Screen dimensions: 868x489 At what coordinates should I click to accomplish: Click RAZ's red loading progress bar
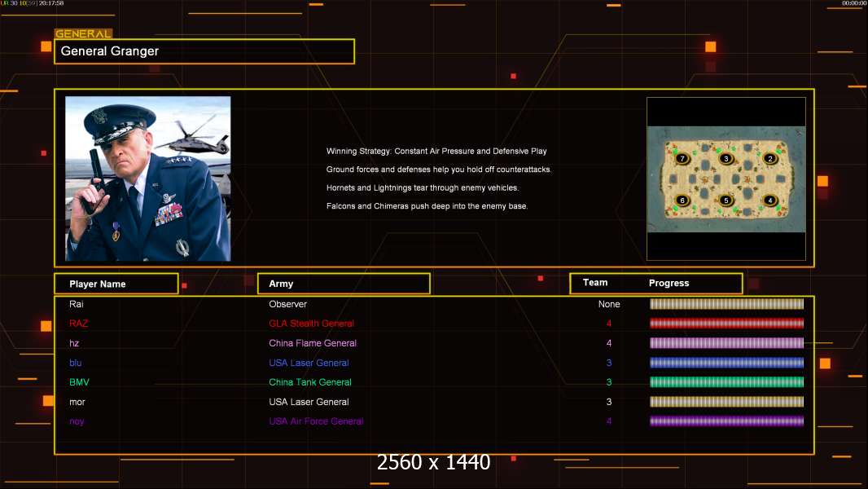[726, 324]
